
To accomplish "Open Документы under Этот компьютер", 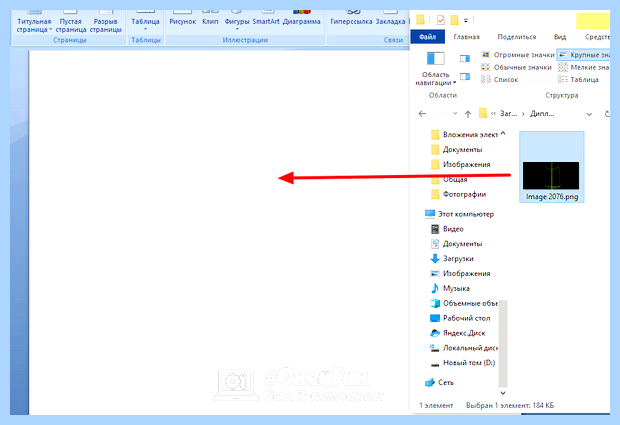I will (x=456, y=244).
